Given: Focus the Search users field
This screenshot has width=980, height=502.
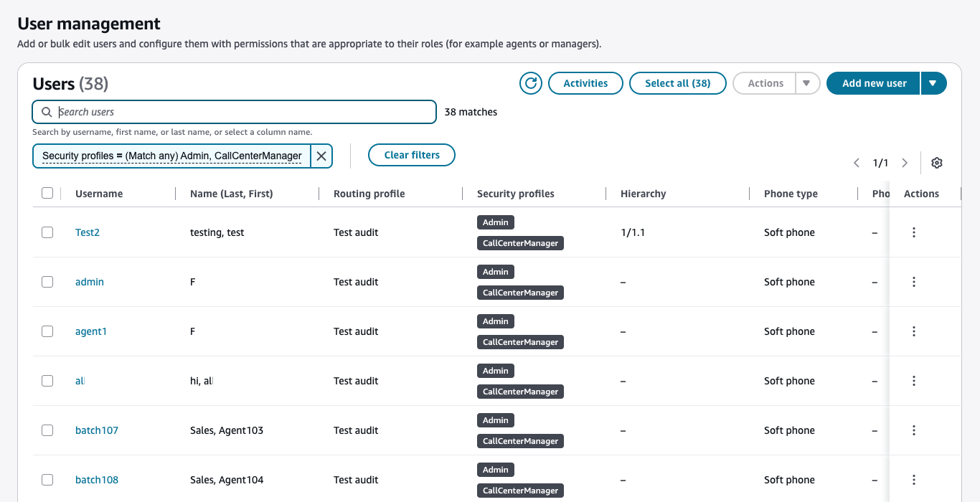Looking at the screenshot, I should pos(235,112).
